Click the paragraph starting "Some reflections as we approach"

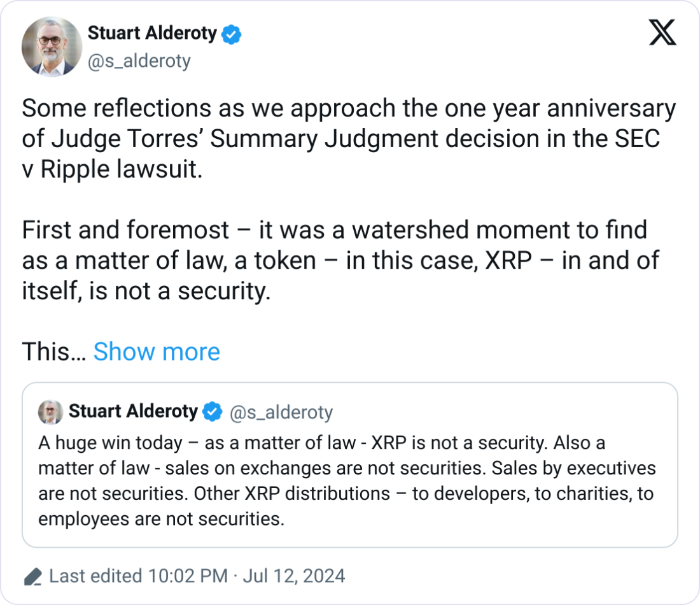[348, 140]
